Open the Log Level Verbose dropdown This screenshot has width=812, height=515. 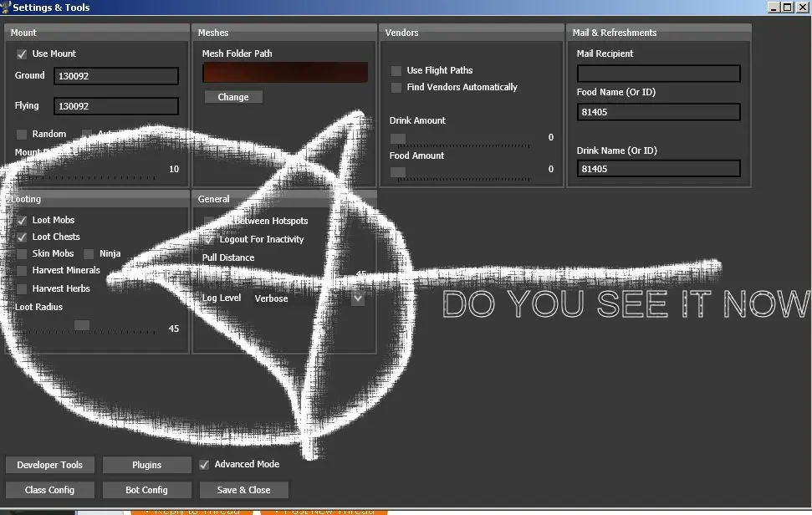tap(358, 298)
